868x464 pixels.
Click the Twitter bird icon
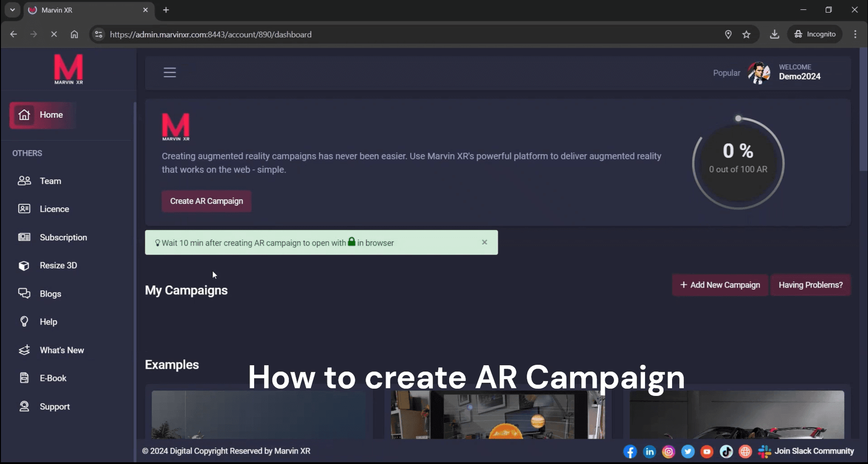[x=688, y=452]
